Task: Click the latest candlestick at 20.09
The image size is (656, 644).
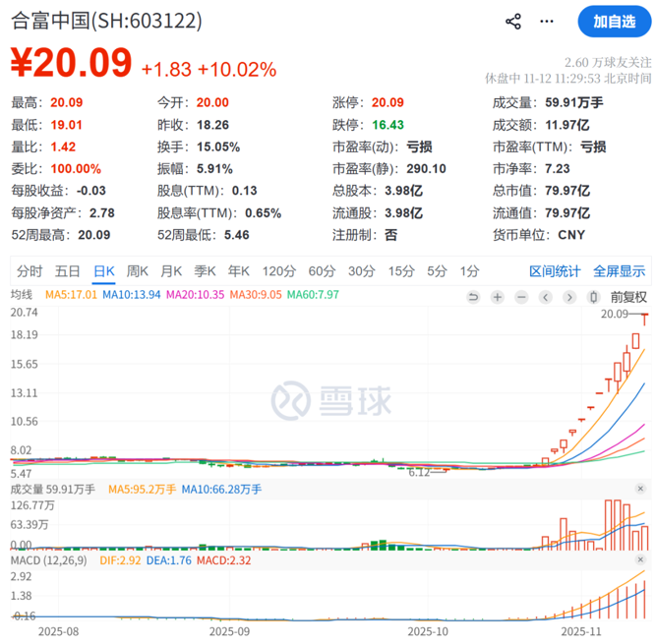Action: [645, 319]
